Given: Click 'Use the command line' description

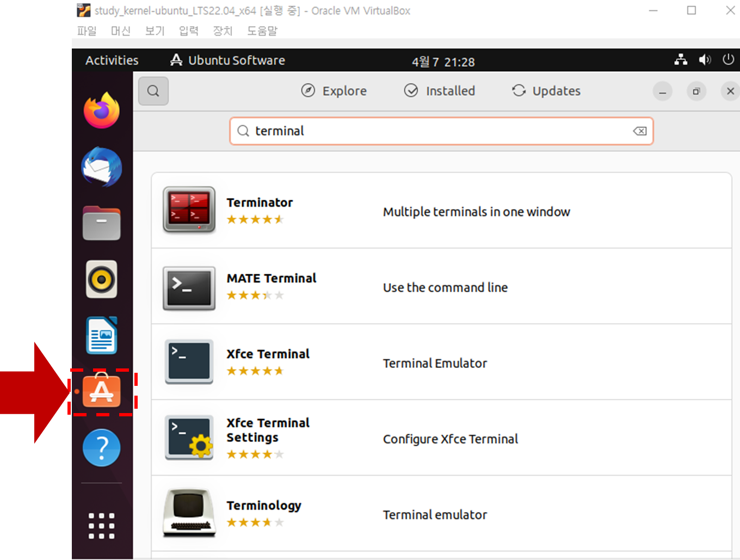Looking at the screenshot, I should 445,287.
